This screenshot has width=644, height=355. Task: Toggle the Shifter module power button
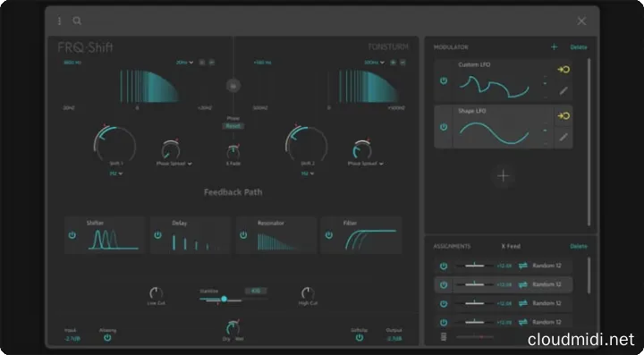point(72,235)
